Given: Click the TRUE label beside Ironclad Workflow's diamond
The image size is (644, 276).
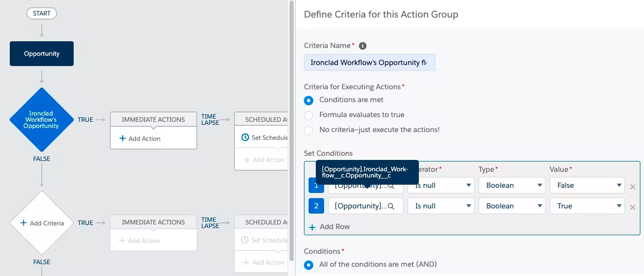Looking at the screenshot, I should click(x=86, y=120).
